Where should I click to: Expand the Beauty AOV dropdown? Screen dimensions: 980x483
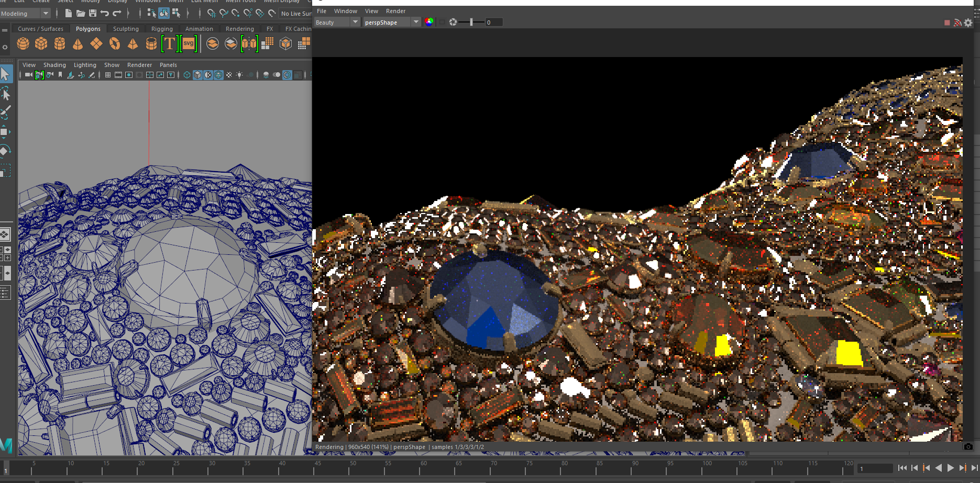(x=355, y=22)
